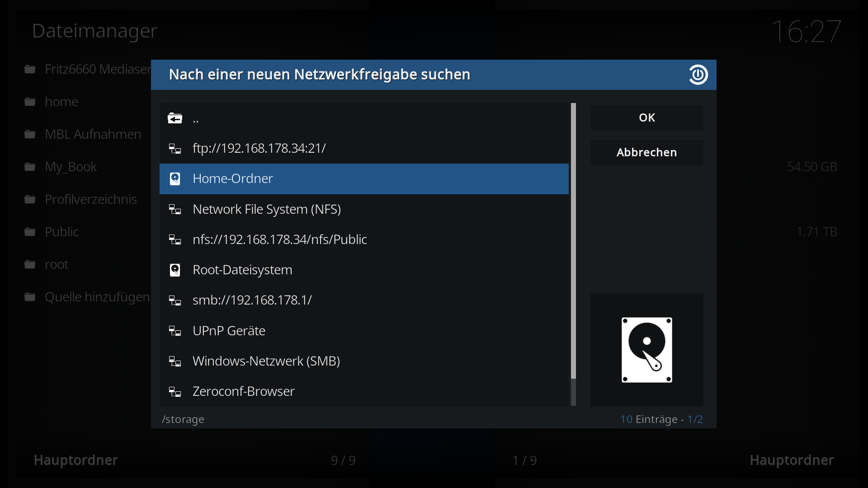Select the smb://192.168.178.1/ entry
The image size is (868, 488).
pyautogui.click(x=364, y=300)
